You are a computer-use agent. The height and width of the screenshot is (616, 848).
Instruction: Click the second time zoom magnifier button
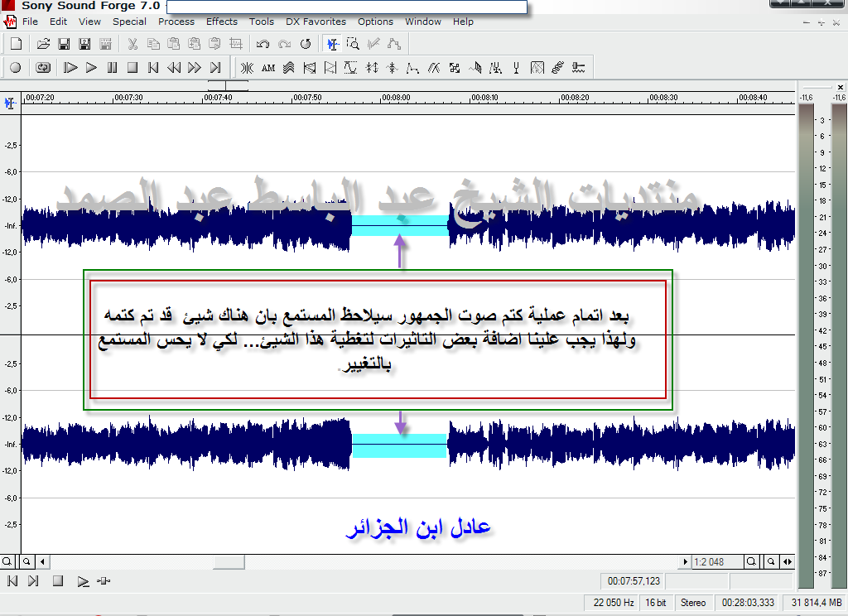coord(26,562)
